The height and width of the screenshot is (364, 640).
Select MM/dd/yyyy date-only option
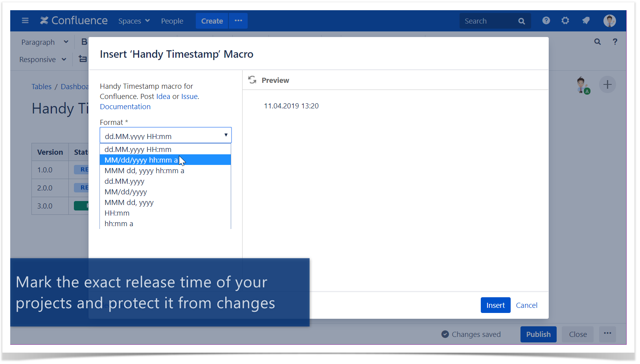165,192
